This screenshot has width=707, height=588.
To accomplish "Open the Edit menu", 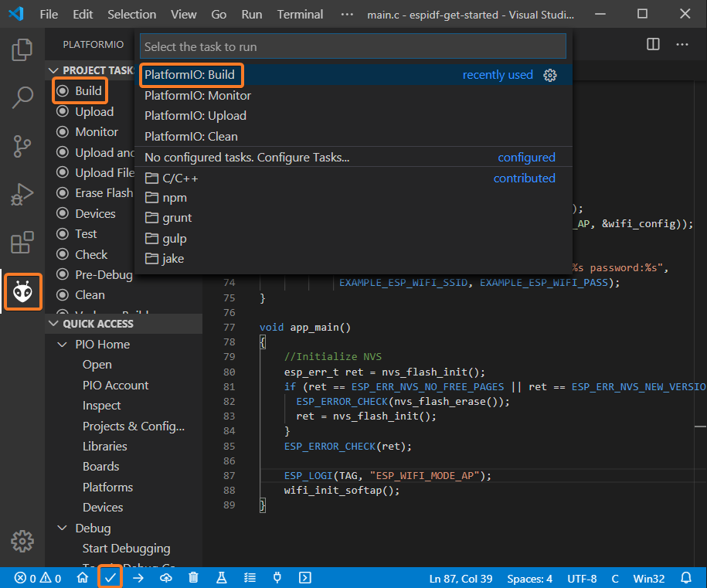I will tap(83, 15).
